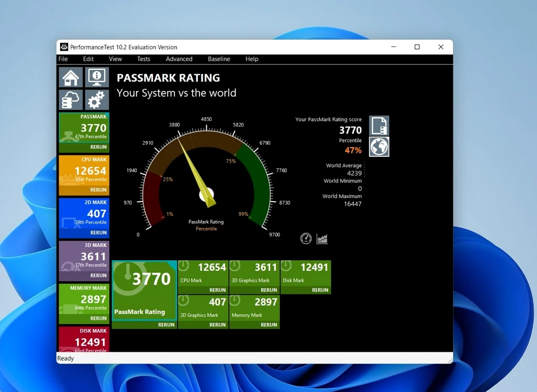Rerun the Memory Mark bottom tile

(x=268, y=325)
